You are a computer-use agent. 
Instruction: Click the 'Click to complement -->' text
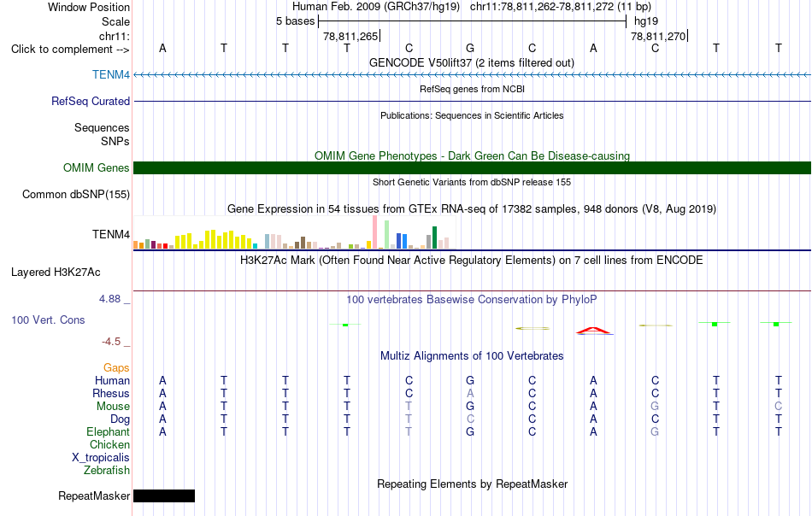coord(70,50)
